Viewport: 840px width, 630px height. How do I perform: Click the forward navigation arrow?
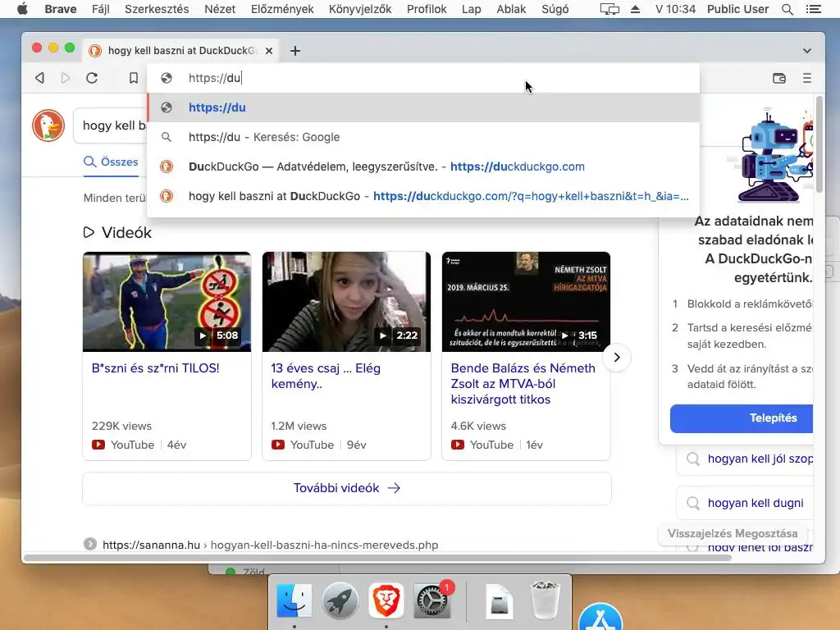tap(66, 78)
